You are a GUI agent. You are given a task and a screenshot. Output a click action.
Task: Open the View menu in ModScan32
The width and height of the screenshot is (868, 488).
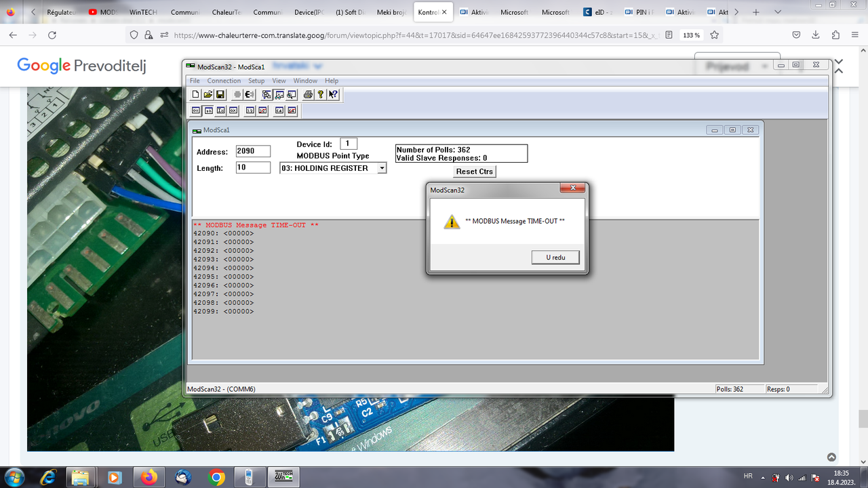click(279, 81)
